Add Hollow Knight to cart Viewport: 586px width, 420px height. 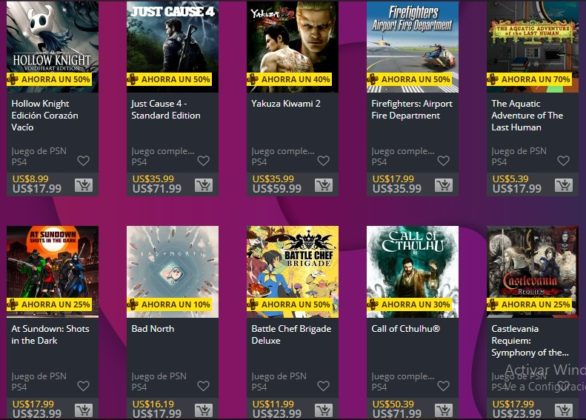(x=84, y=185)
